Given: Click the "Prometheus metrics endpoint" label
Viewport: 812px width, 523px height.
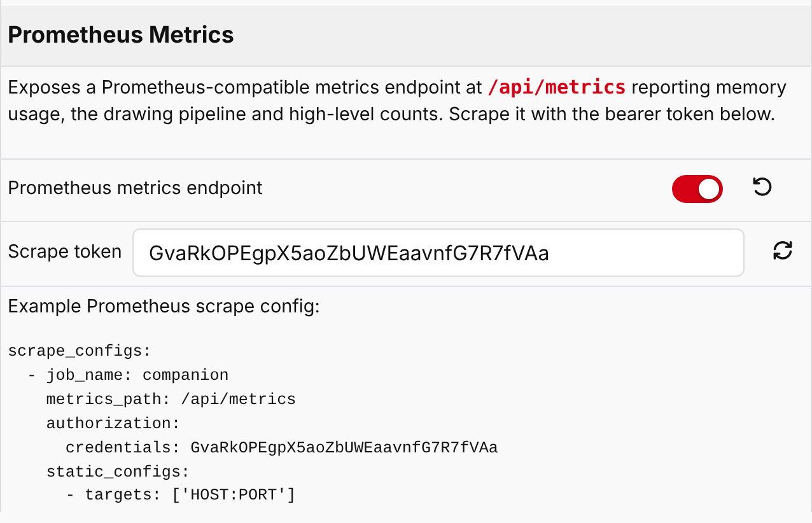Looking at the screenshot, I should [136, 188].
